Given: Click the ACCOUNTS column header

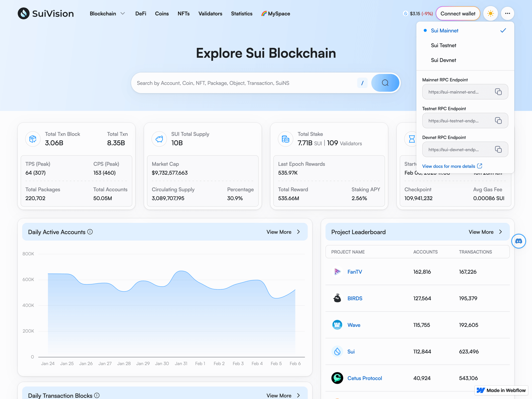Looking at the screenshot, I should (x=425, y=252).
